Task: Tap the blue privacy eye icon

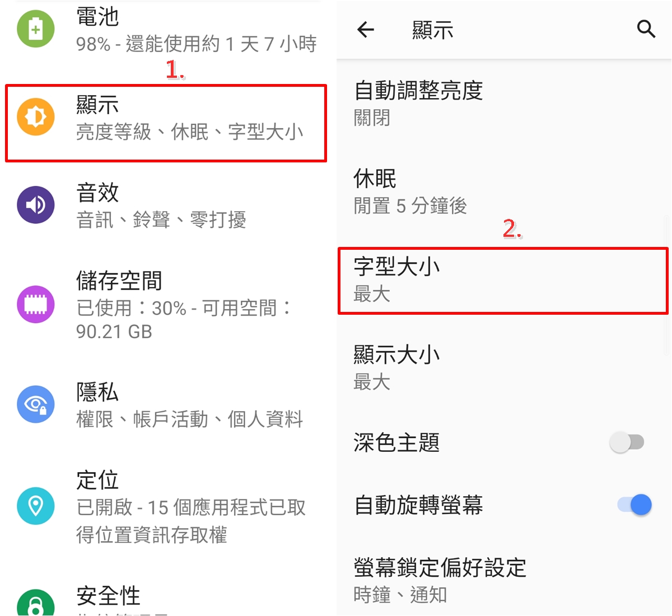Action: point(36,404)
